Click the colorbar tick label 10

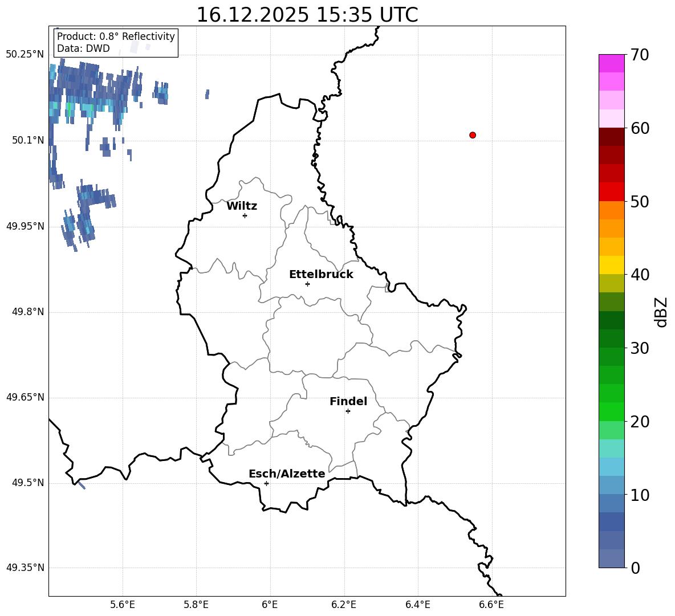[x=640, y=495]
